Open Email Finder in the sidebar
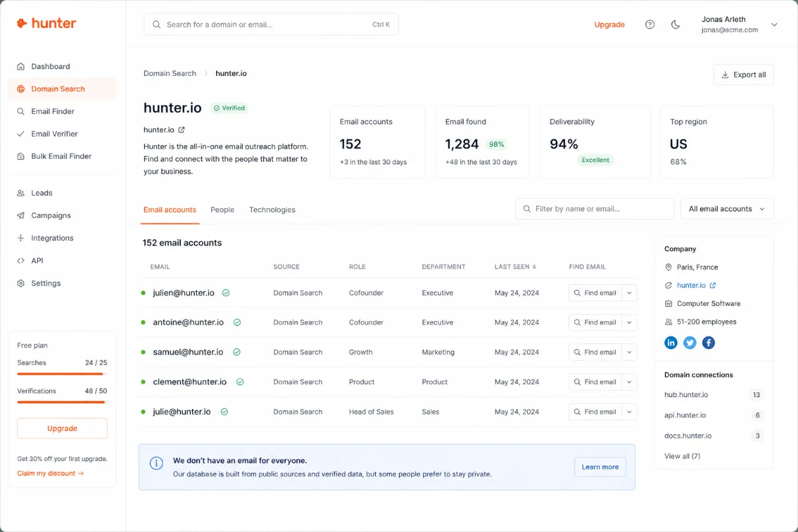This screenshot has height=532, width=798. click(x=63, y=112)
